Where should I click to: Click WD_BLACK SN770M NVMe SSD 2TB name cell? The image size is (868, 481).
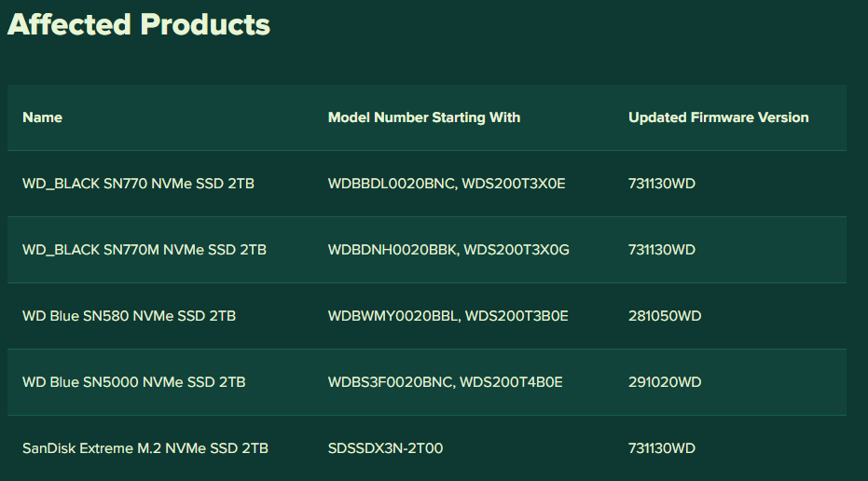[145, 250]
